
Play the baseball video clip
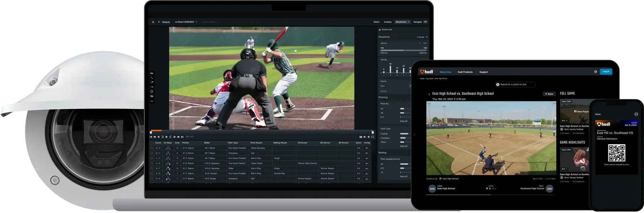(x=166, y=137)
